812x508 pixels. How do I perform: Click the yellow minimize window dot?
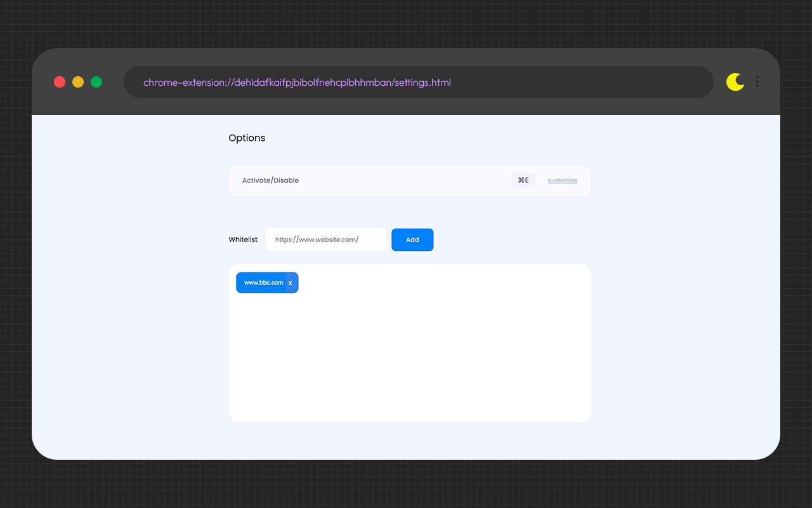[78, 82]
